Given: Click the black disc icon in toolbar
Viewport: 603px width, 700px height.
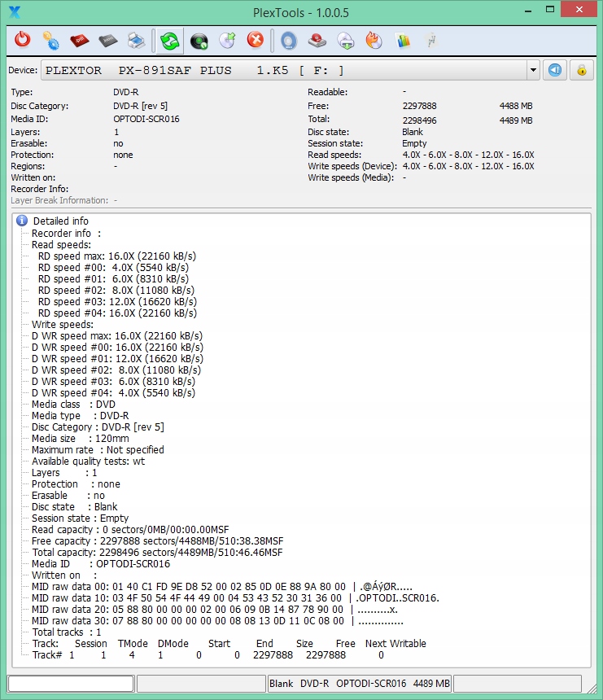Looking at the screenshot, I should click(198, 40).
